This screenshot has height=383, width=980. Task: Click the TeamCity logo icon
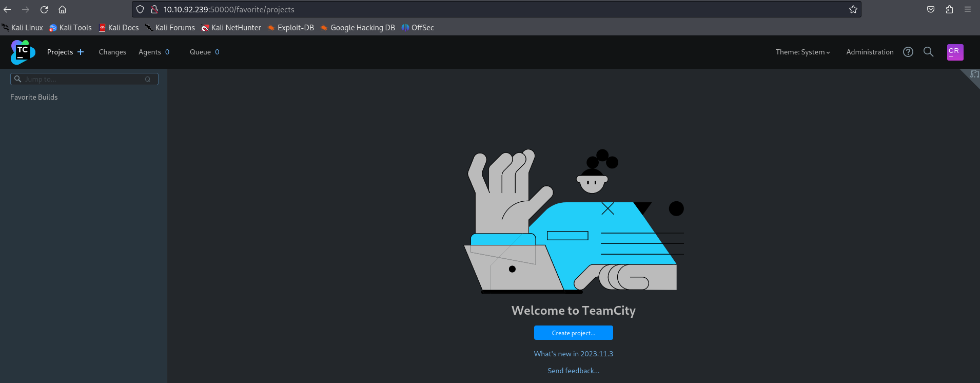pyautogui.click(x=23, y=52)
